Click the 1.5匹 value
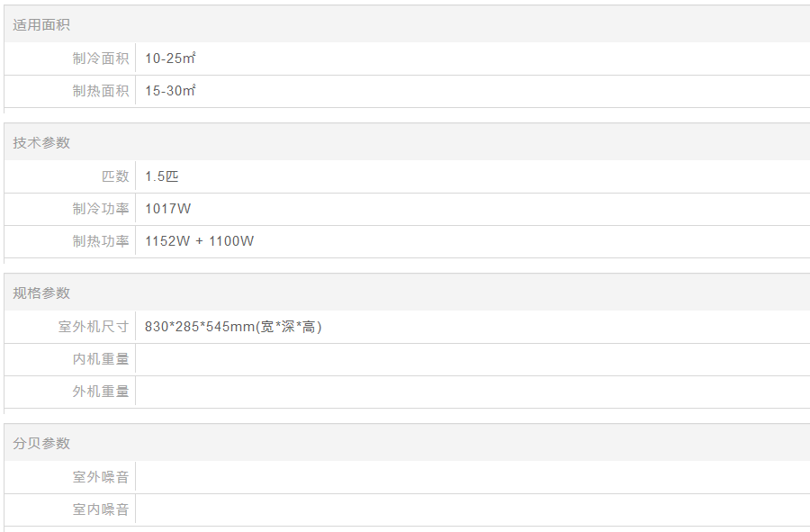This screenshot has width=810, height=532. 162,176
